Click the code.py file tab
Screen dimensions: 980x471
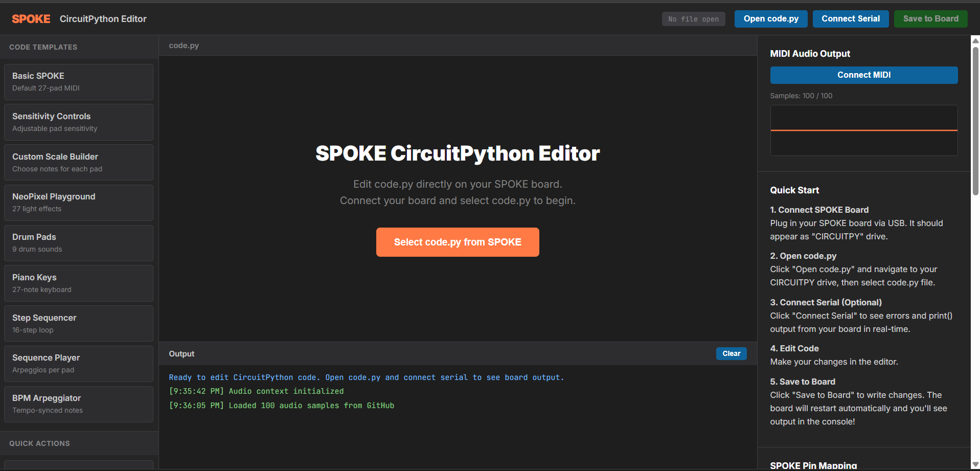[184, 46]
